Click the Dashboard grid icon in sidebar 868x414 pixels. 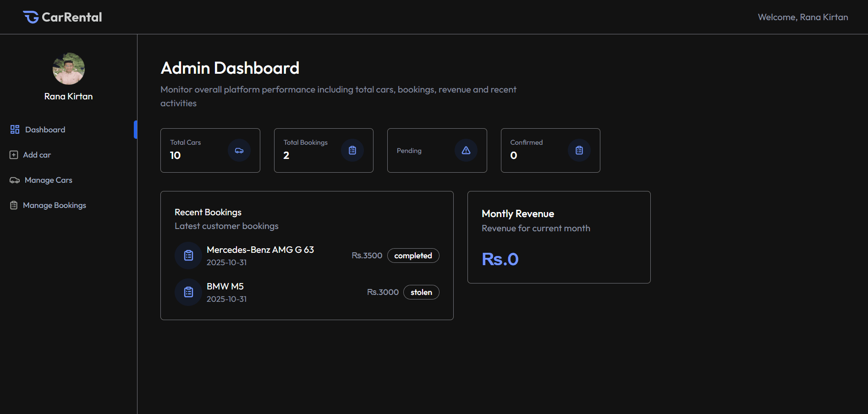(15, 130)
